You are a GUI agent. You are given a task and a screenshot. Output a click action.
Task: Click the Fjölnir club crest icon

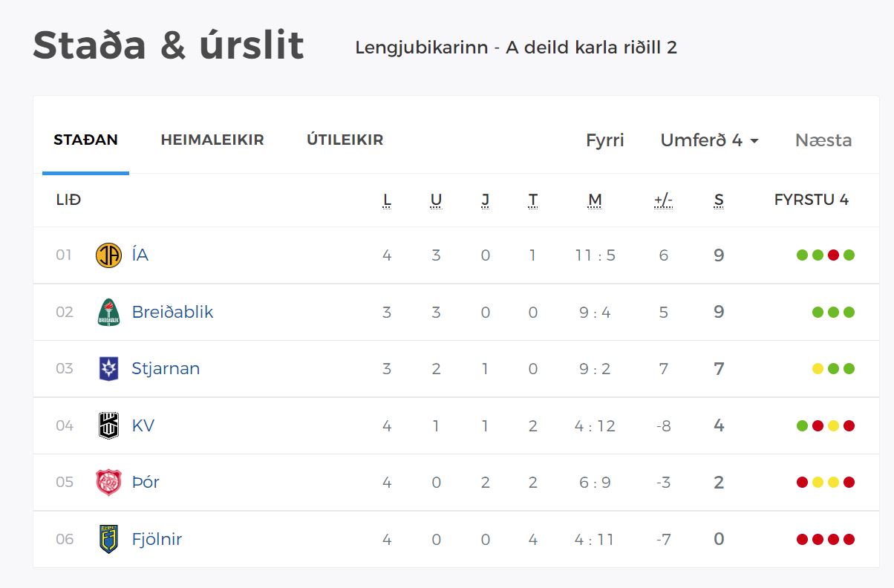tap(108, 539)
